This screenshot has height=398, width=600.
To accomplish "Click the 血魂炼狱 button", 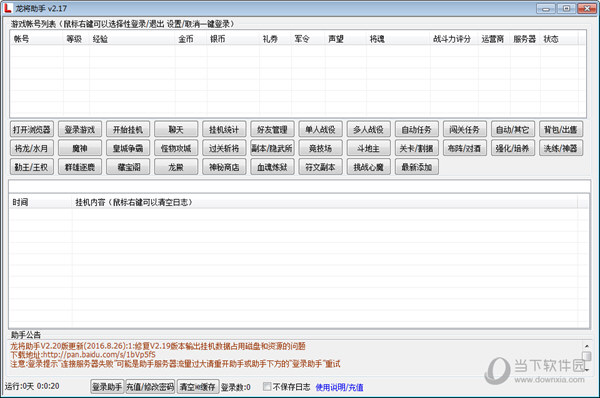I will [272, 167].
